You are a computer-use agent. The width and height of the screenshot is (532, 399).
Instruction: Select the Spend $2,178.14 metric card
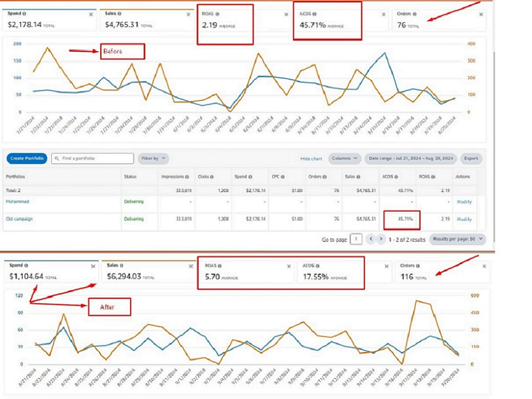[x=49, y=20]
